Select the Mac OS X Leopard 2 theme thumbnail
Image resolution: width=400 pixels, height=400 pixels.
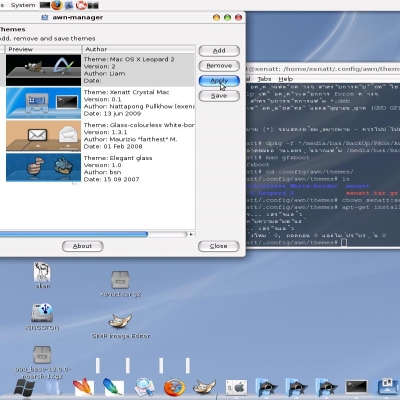click(x=43, y=70)
